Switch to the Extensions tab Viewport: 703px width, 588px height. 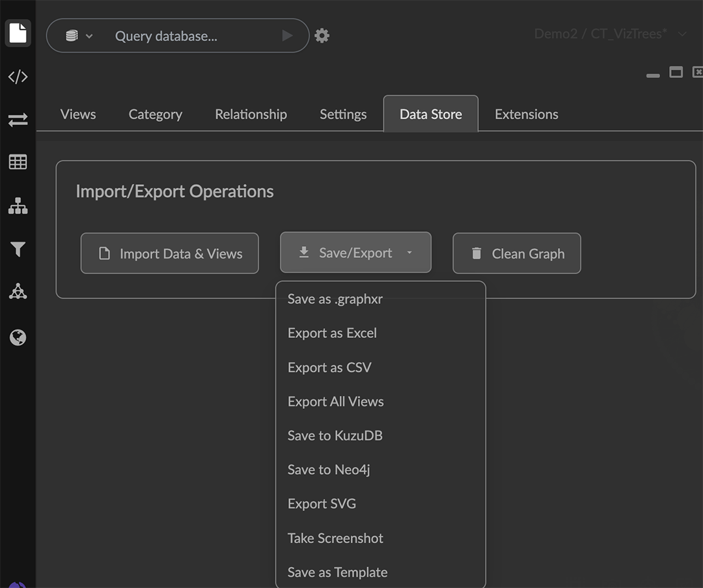click(526, 115)
